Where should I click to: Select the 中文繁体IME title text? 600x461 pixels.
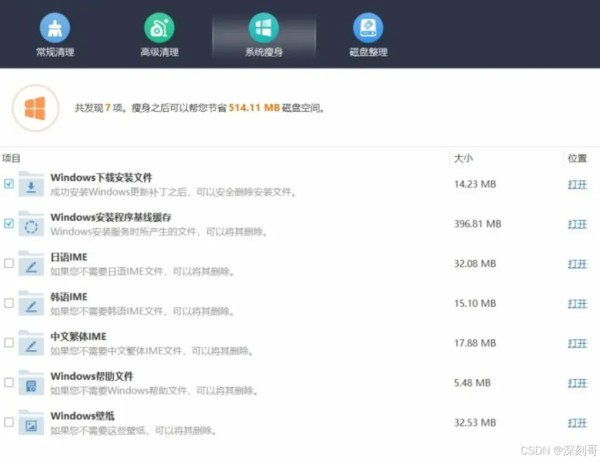click(78, 337)
